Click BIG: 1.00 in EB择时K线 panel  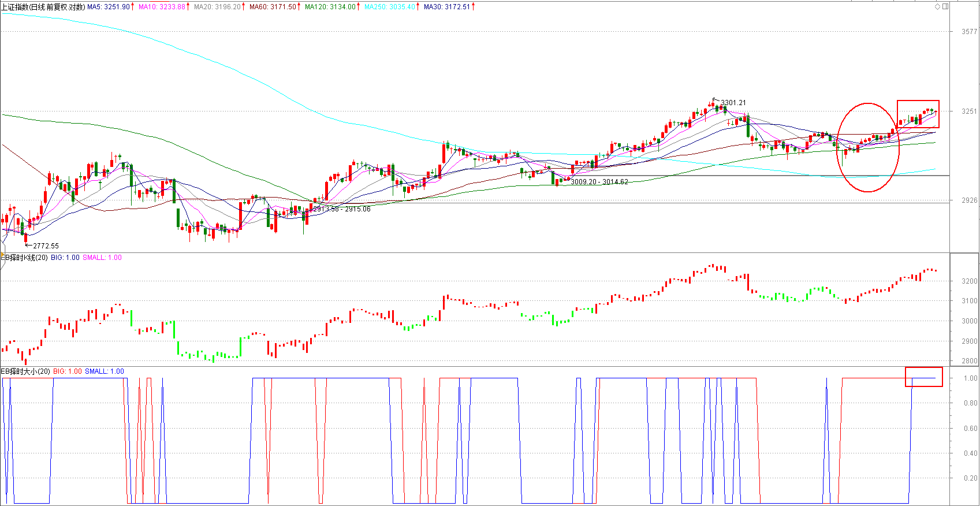point(65,258)
